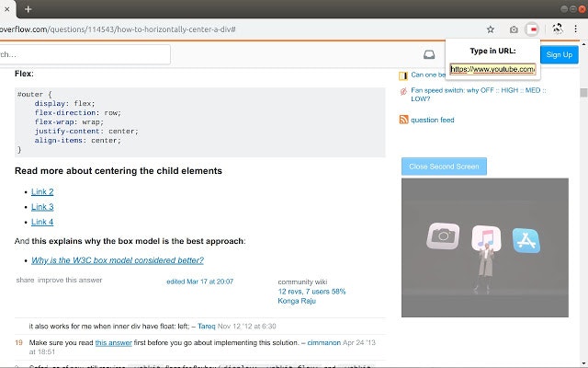Click the page vertical scrollbar thumb
The width and height of the screenshot is (588, 368).
[583, 92]
